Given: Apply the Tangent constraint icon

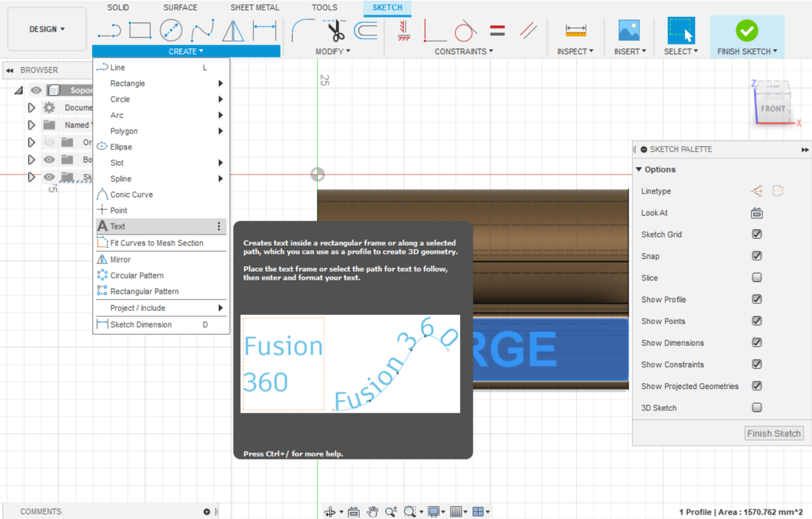Looking at the screenshot, I should 465,30.
